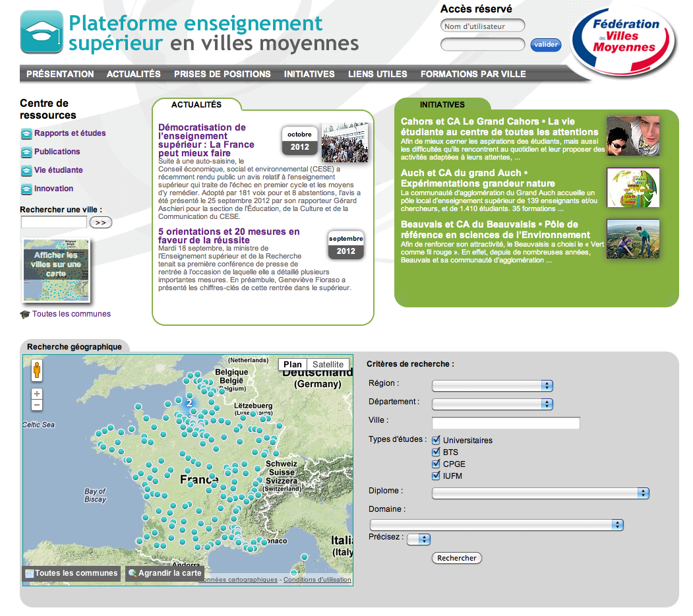Open Auch et CA du grand Auch initiative
The width and height of the screenshot is (693, 616).
(x=478, y=178)
